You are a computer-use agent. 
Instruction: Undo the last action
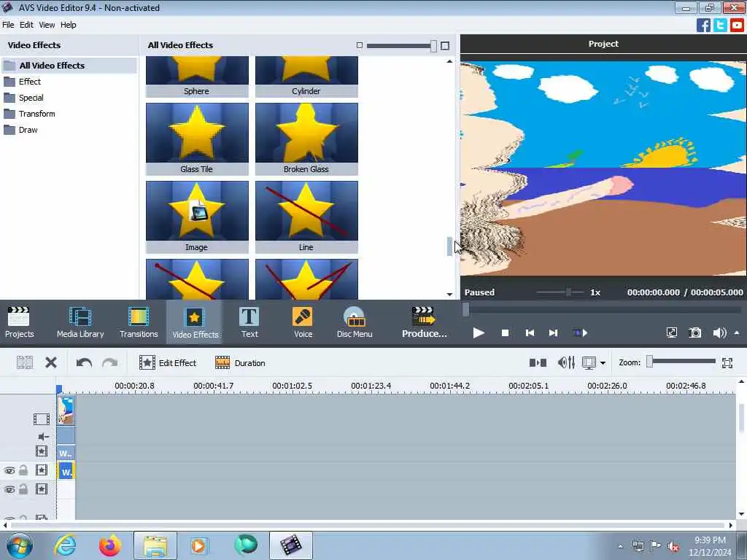(84, 363)
